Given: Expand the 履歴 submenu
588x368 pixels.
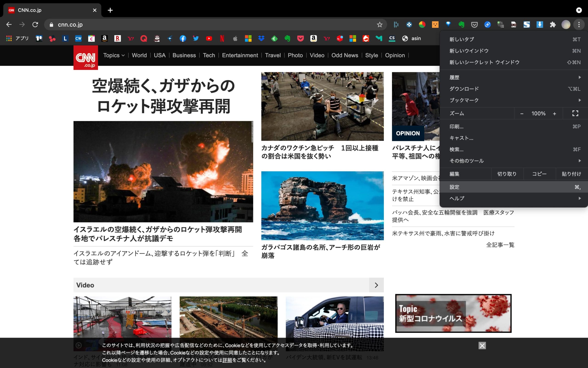Looking at the screenshot, I should (514, 78).
